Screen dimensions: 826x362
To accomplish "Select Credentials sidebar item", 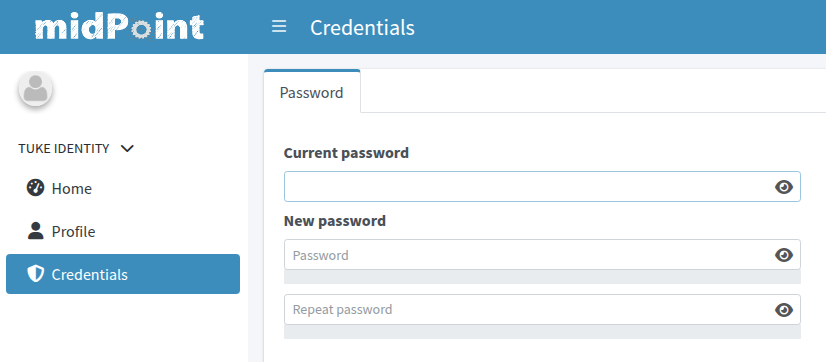I will (123, 274).
